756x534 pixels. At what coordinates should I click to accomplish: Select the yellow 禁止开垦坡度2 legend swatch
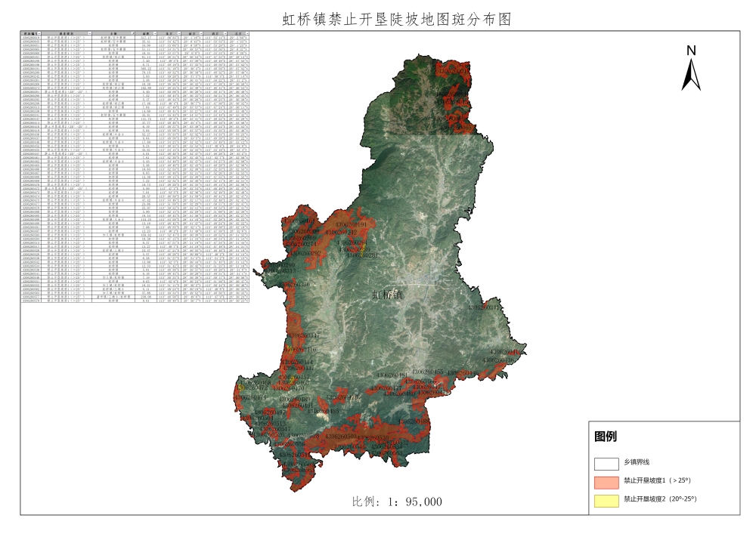(x=606, y=499)
